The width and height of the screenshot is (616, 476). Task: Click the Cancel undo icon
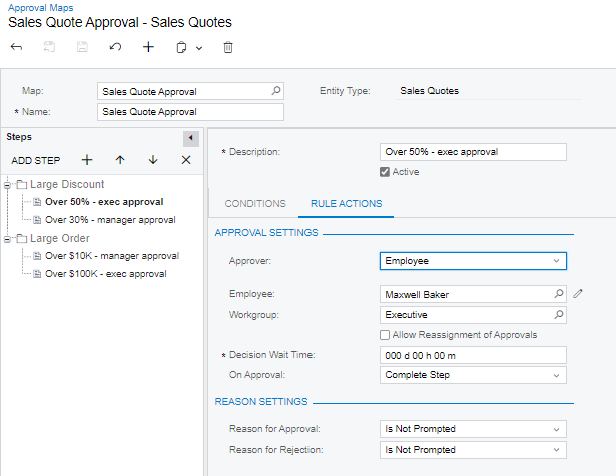pyautogui.click(x=115, y=47)
